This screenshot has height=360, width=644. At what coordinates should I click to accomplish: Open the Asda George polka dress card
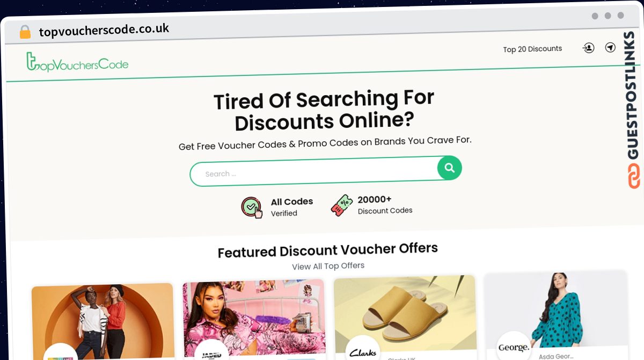555,315
